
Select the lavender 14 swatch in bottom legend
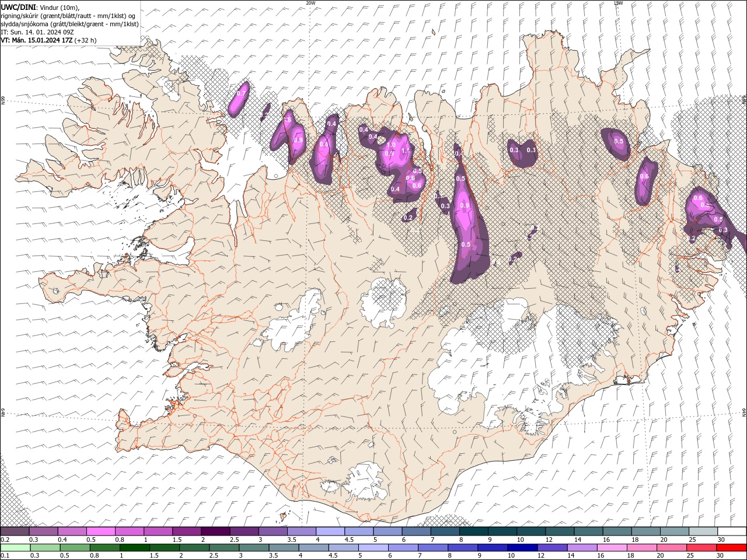582,548
